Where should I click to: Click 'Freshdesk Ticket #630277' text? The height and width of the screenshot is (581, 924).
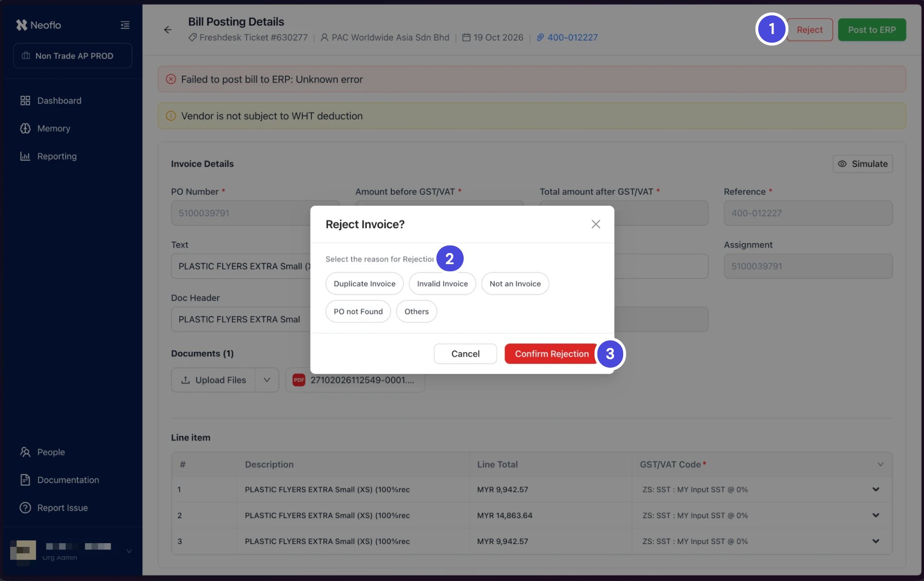(253, 37)
